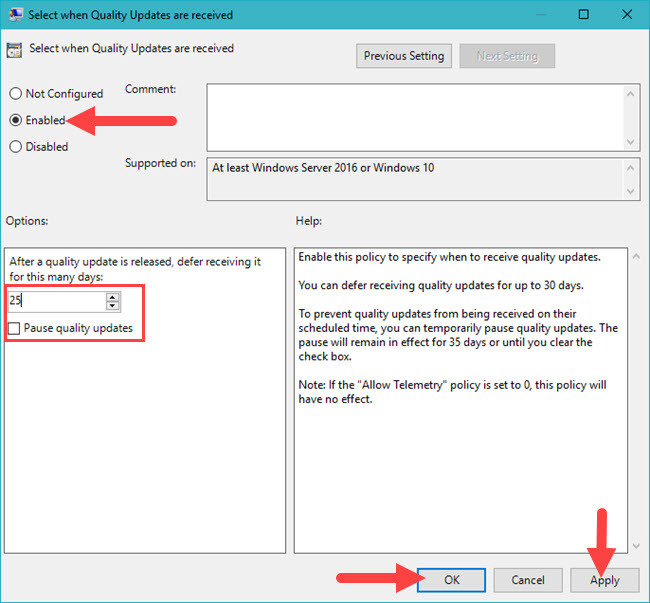Click the Apply button

pyautogui.click(x=604, y=579)
